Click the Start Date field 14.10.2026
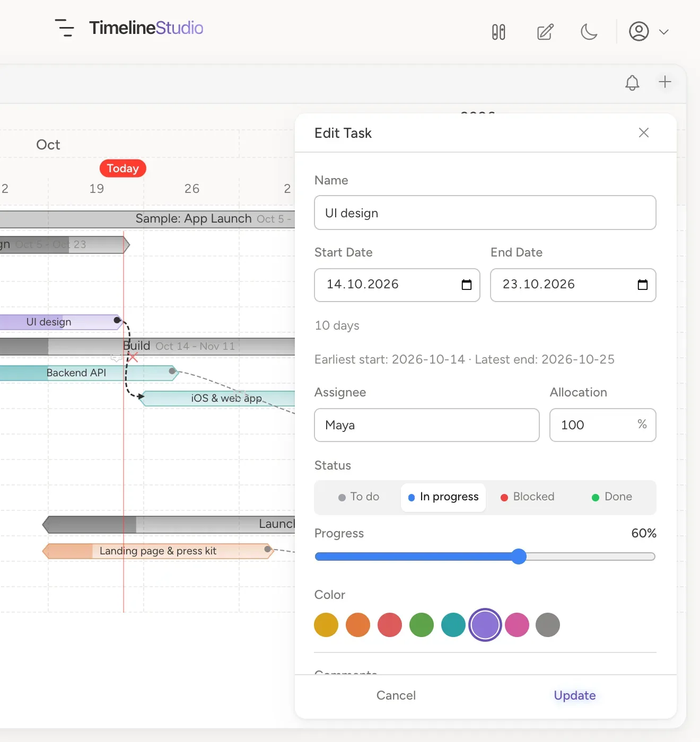 coord(397,285)
